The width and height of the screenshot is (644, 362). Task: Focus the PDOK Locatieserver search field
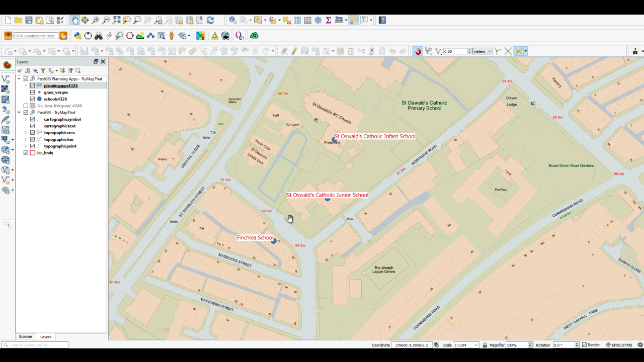pyautogui.click(x=36, y=36)
